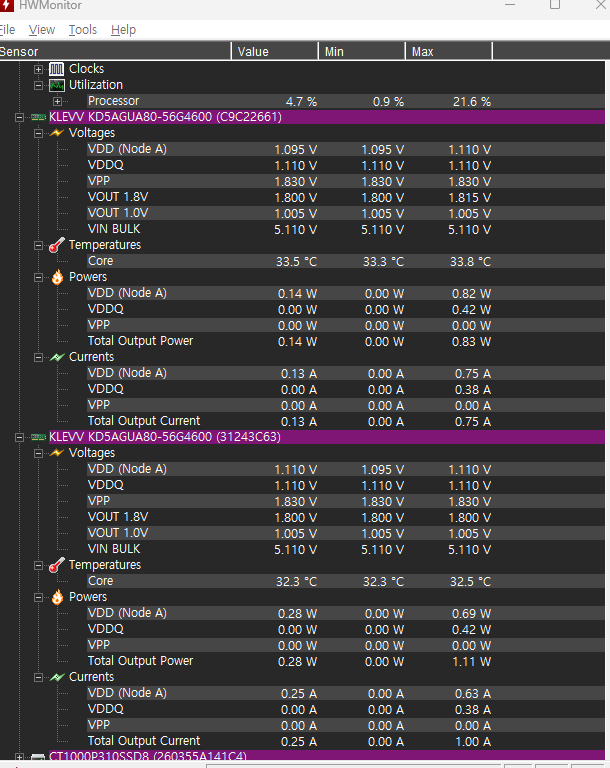Viewport: 610px width, 768px height.
Task: Click the 1.815 V VOUT 1.8V max value
Action: tap(469, 198)
